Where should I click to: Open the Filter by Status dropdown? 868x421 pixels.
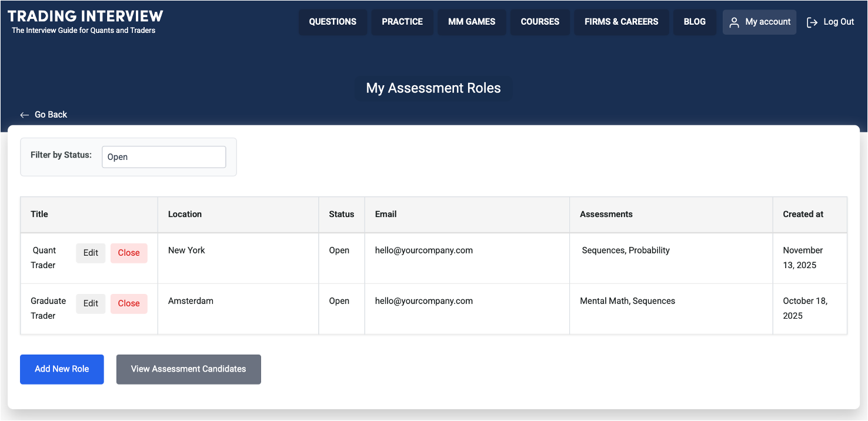(x=163, y=157)
